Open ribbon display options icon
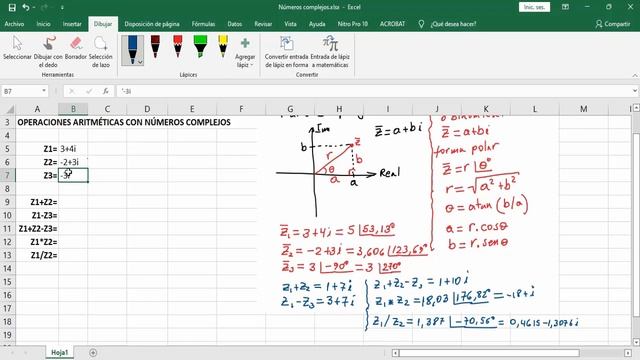The image size is (640, 360). point(565,7)
